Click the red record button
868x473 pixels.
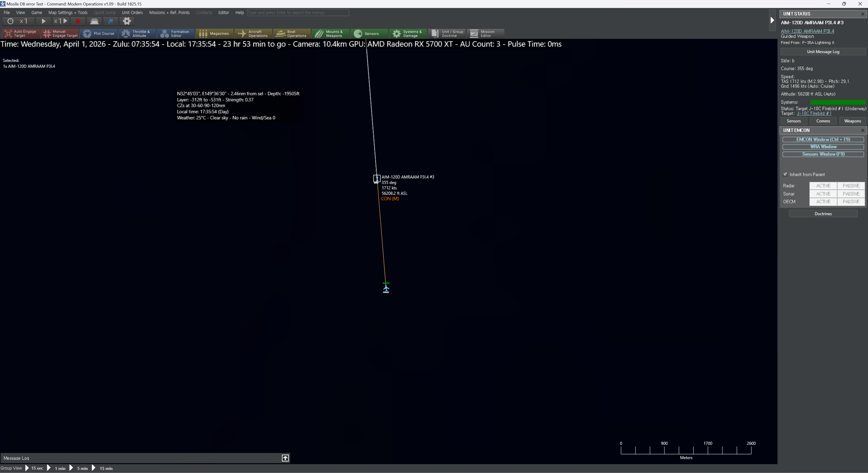[x=78, y=21]
